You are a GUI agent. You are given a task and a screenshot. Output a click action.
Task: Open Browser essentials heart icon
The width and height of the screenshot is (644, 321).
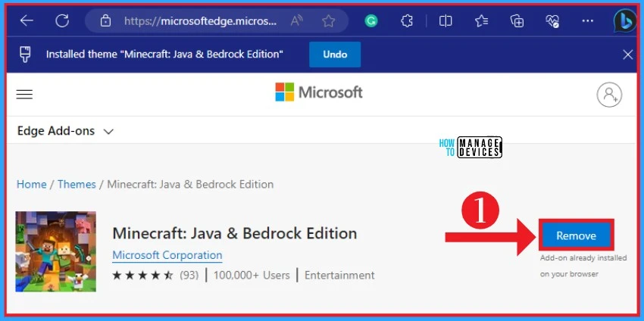point(552,21)
